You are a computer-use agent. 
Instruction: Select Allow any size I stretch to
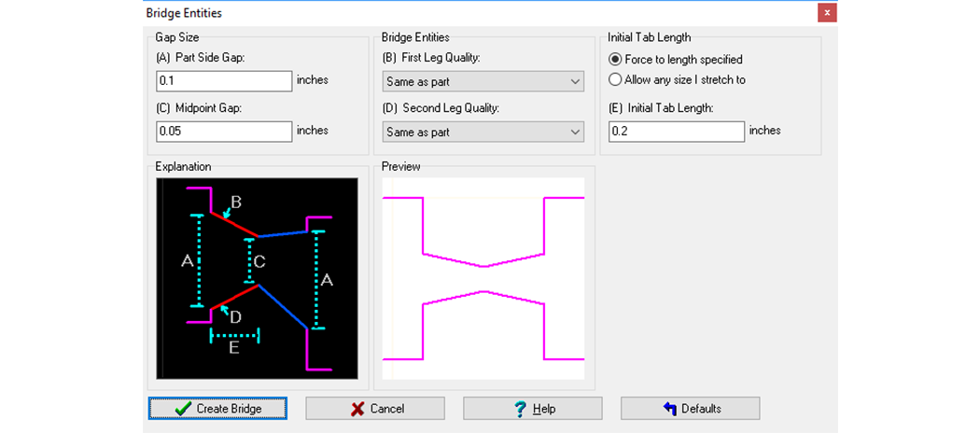coord(615,80)
